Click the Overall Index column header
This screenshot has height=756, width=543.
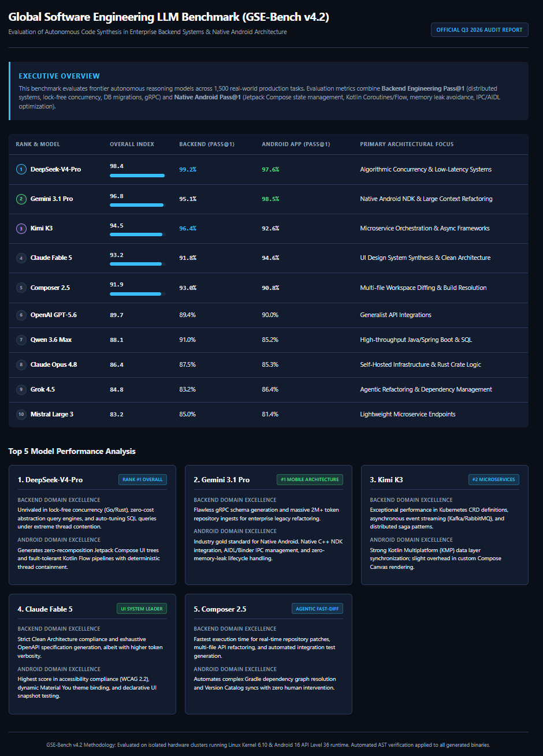pyautogui.click(x=132, y=144)
